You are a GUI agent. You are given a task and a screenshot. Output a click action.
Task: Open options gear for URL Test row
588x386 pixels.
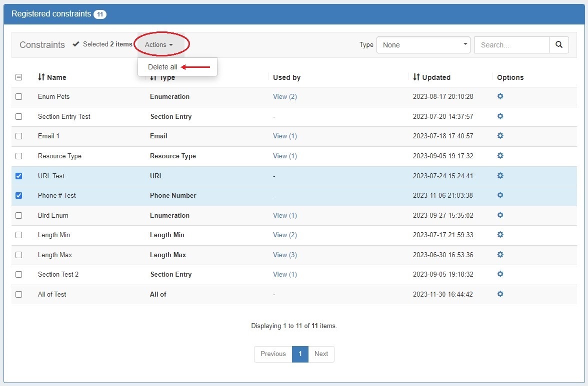[500, 176]
